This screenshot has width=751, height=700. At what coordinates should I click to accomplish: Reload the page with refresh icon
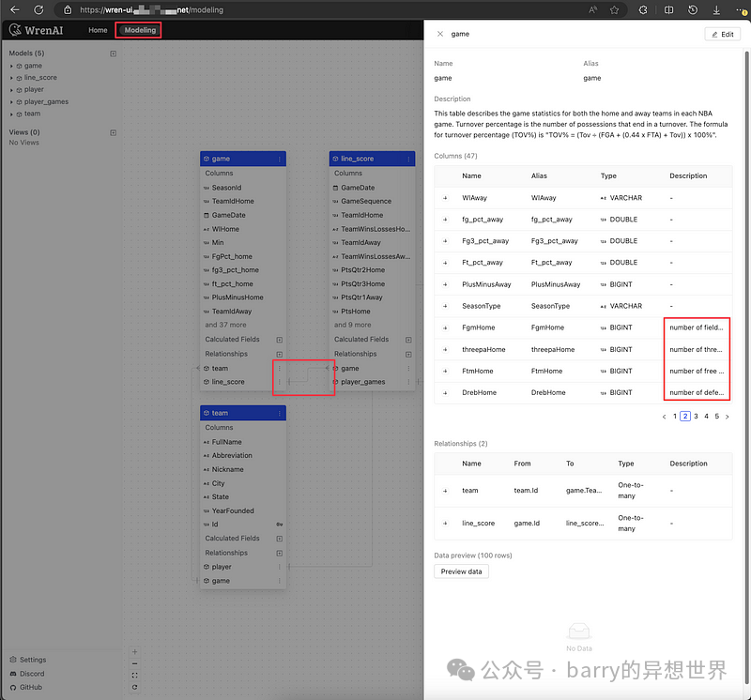(38, 9)
